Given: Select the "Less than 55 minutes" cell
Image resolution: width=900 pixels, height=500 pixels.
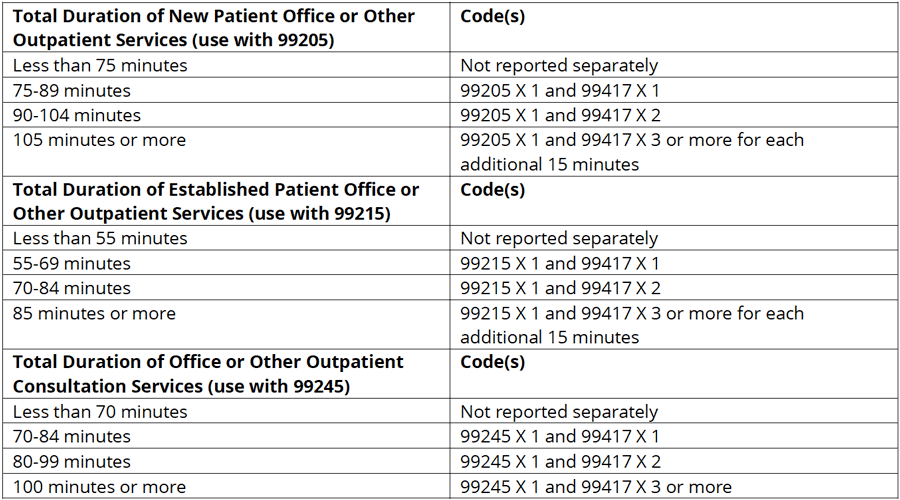Looking at the screenshot, I should point(100,239).
